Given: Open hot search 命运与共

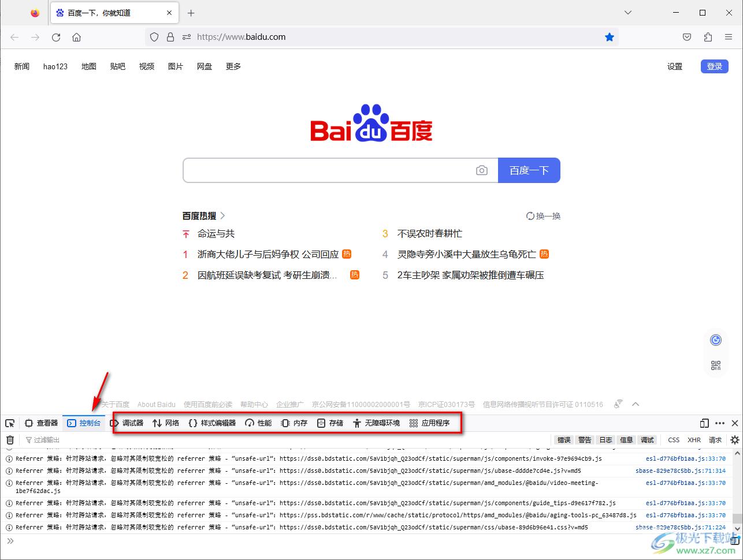Looking at the screenshot, I should (216, 234).
